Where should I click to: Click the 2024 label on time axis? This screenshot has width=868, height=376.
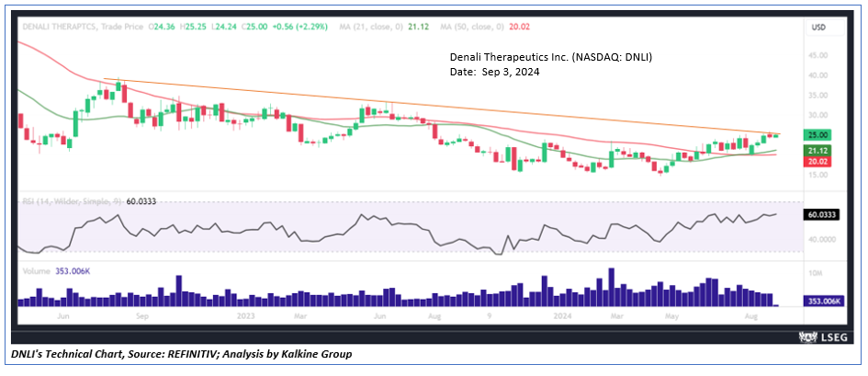coord(562,315)
